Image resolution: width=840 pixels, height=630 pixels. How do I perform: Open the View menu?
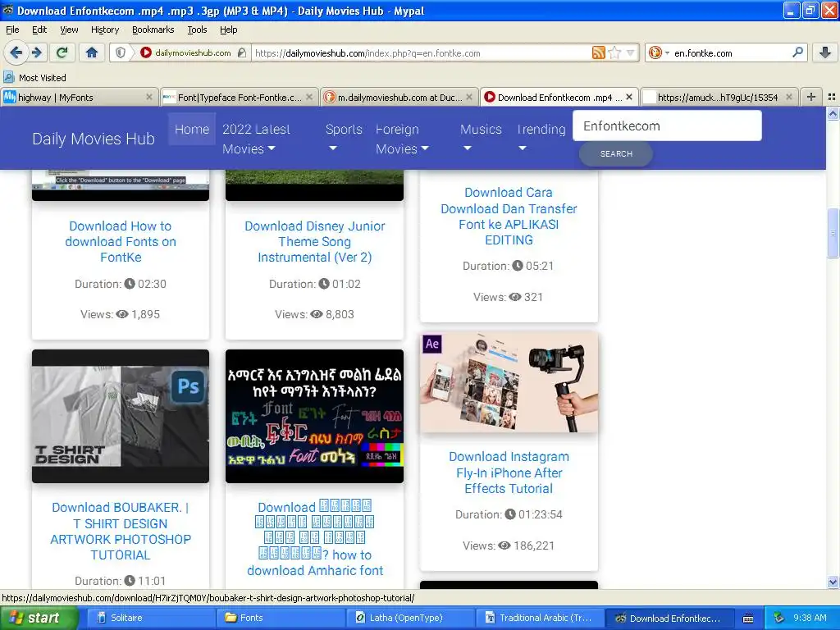click(69, 30)
